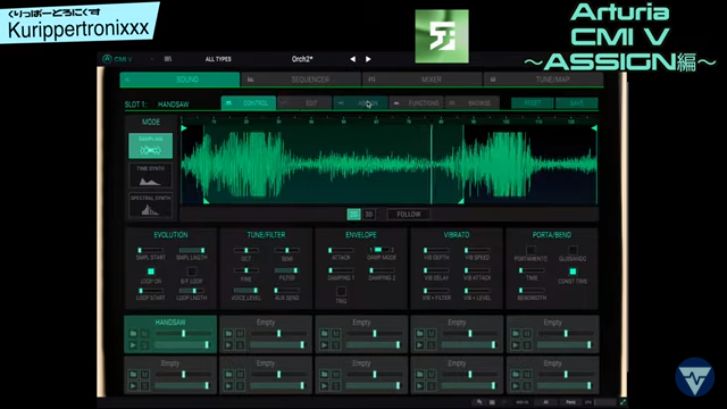Click the waveform display of HANDSAW sample
727x409 pixels.
[389, 165]
